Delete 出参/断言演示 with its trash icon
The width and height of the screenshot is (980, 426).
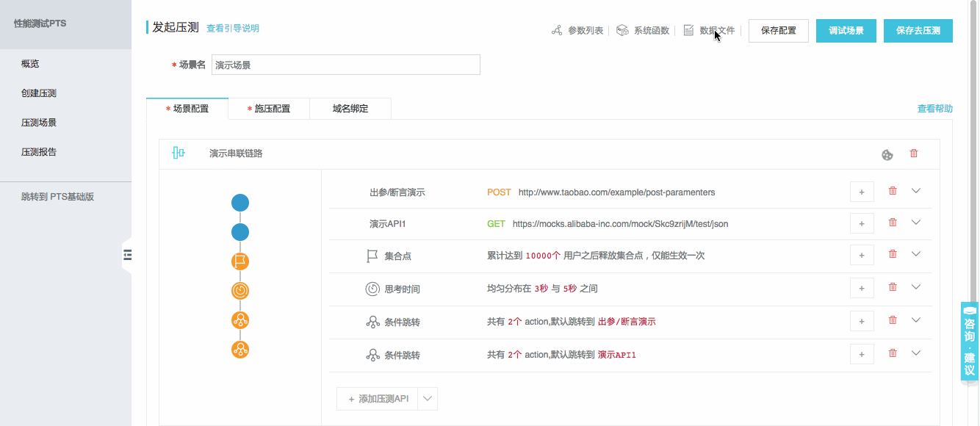click(x=893, y=189)
